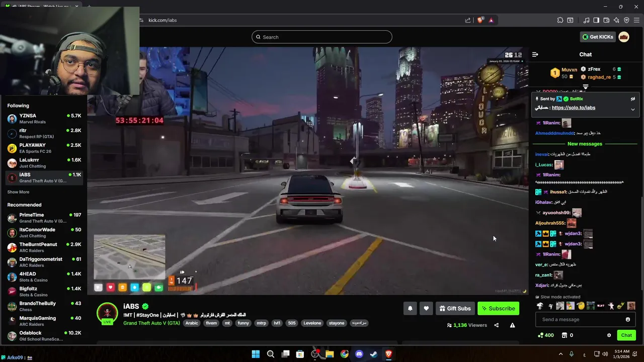
Task: Click the Brave Shields lion icon
Action: click(480, 20)
